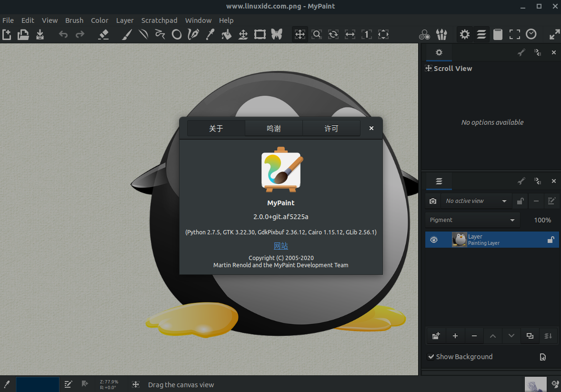This screenshot has height=392, width=561.
Task: Click the Mirror Horizontal view icon
Action: pos(350,35)
